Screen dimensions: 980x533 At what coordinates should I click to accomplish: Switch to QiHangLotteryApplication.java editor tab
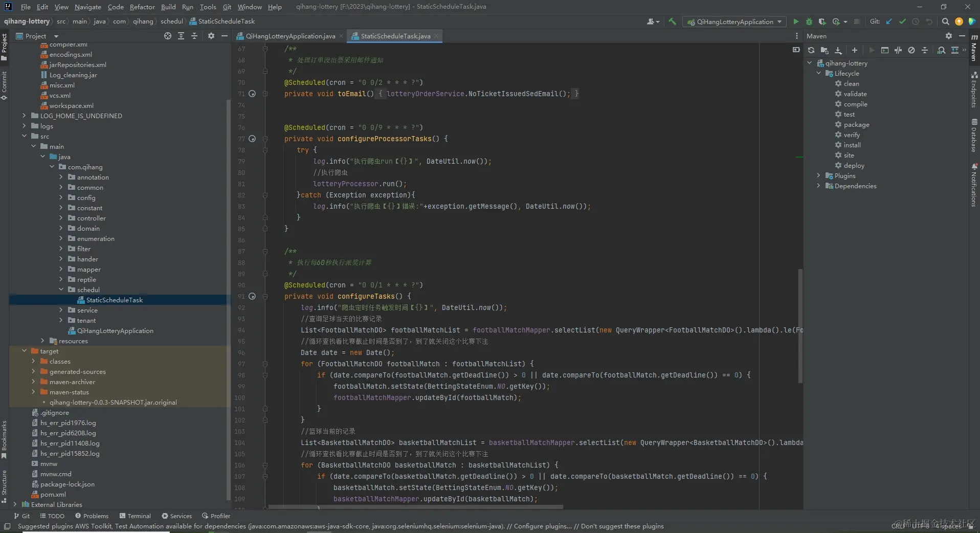point(290,36)
